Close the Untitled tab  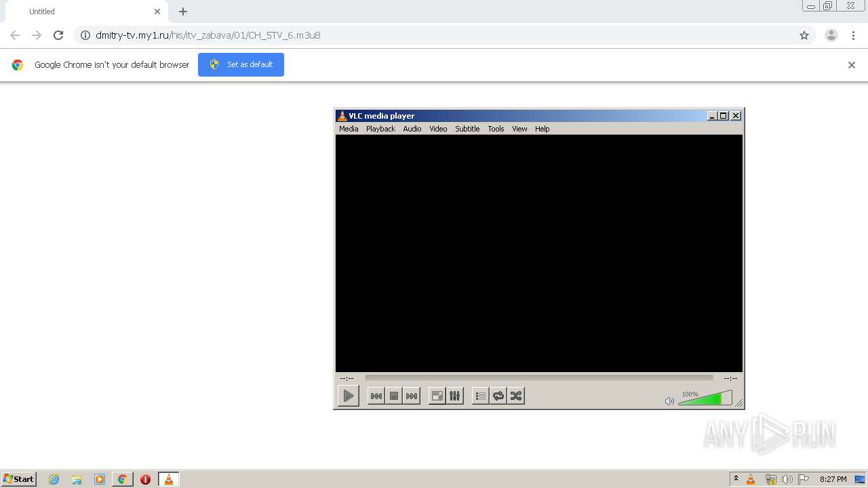157,12
